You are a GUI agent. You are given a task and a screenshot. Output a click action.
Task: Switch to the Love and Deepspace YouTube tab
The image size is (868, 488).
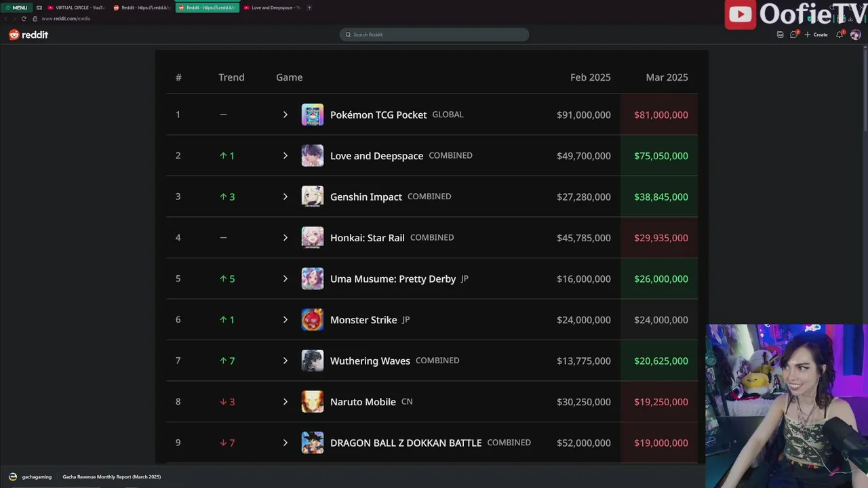(x=272, y=7)
